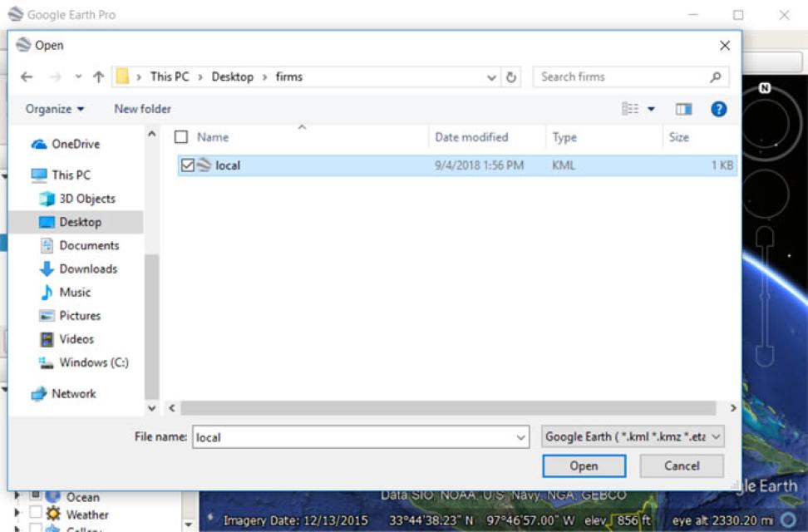
Task: Sort files by Date modified column
Action: 471,137
